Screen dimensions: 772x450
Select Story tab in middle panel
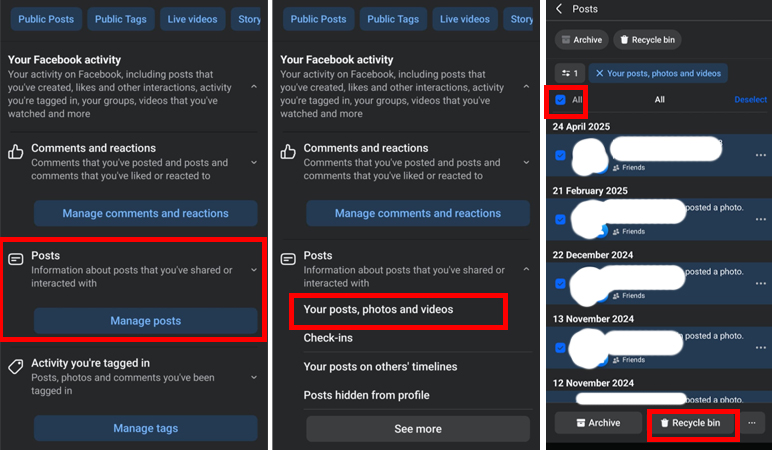pos(518,19)
